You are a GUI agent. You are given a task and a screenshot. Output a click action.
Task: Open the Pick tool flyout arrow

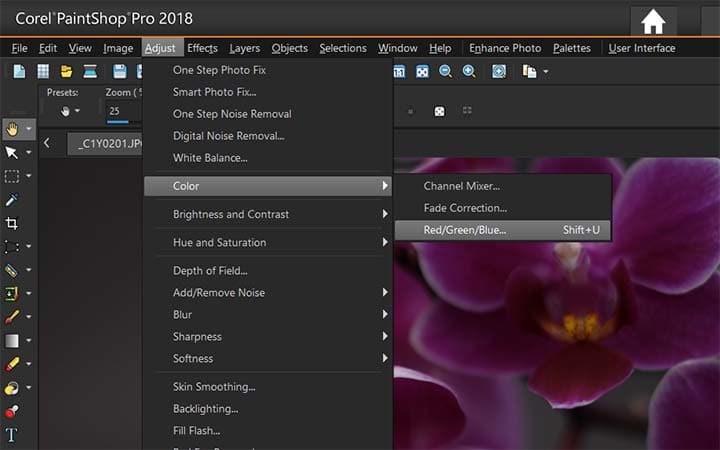tap(28, 152)
